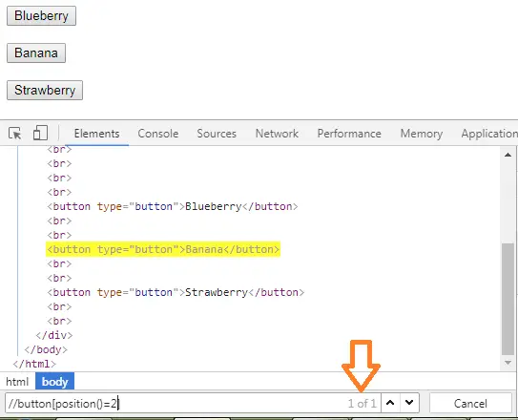
Task: Select the inspect element picker icon
Action: [15, 134]
